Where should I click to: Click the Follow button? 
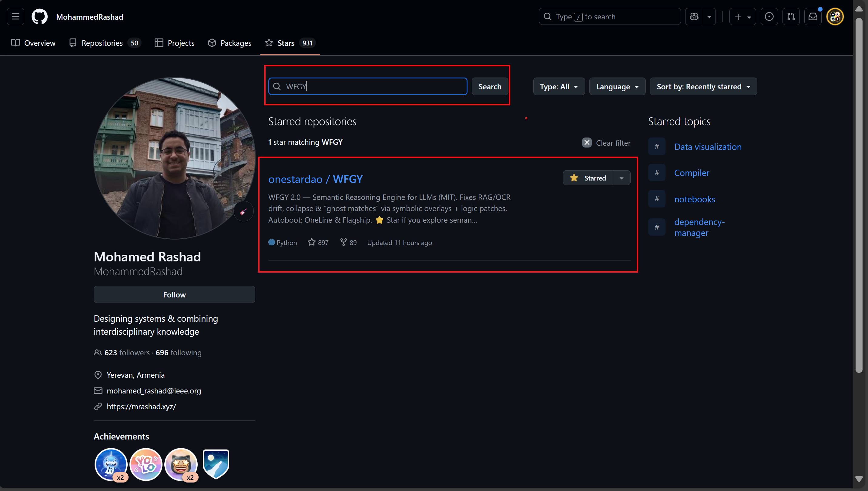tap(174, 294)
